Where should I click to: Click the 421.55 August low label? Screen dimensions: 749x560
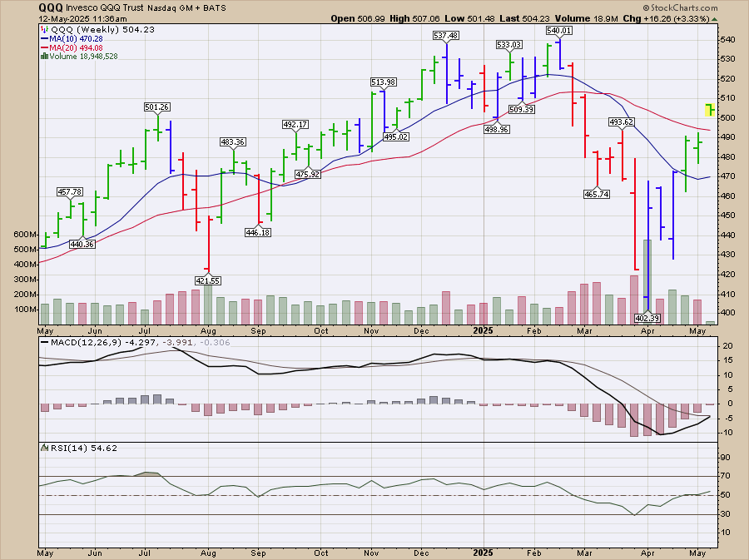[x=207, y=281]
